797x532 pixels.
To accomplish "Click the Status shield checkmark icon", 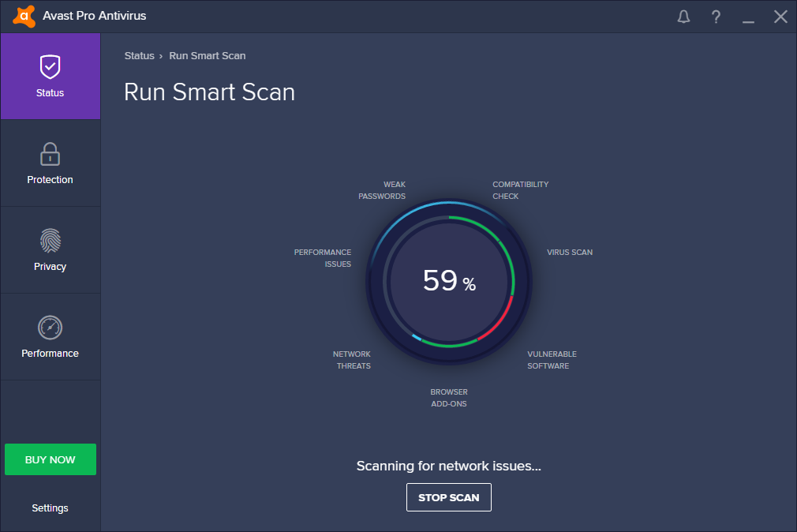I will click(x=51, y=66).
